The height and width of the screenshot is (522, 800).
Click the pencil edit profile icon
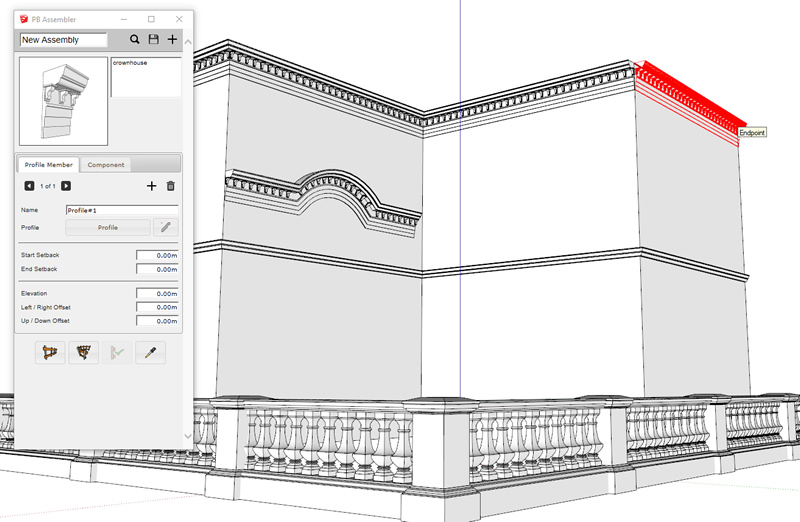(x=165, y=227)
